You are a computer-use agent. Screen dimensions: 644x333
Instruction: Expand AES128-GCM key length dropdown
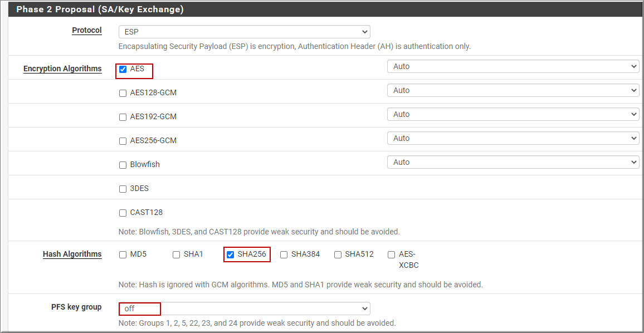tap(513, 90)
